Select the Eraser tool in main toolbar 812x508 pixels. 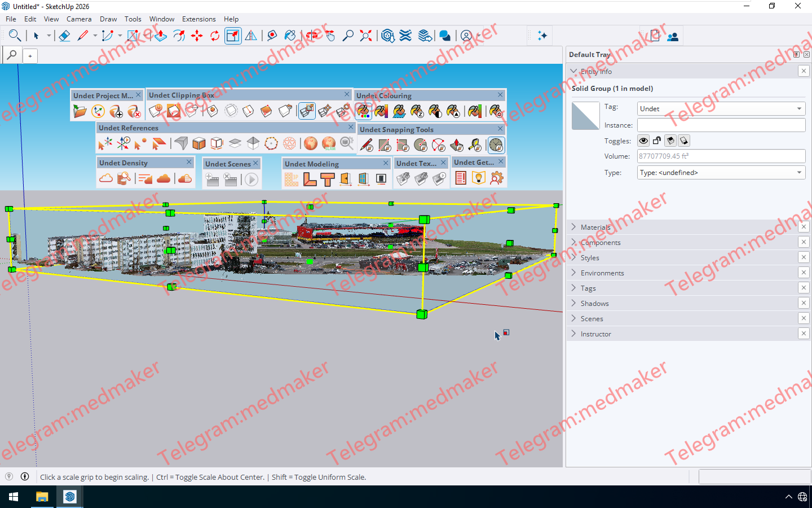[64, 36]
